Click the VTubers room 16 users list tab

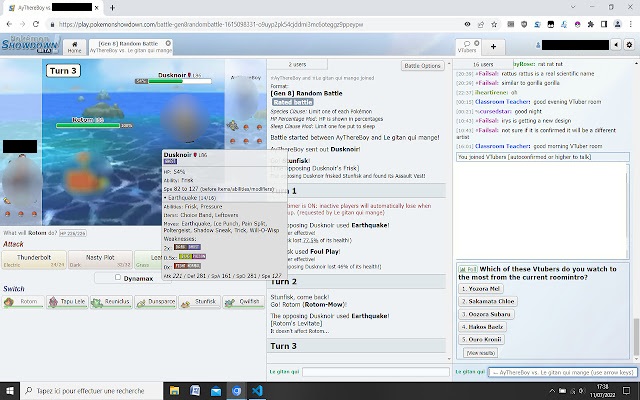click(483, 64)
